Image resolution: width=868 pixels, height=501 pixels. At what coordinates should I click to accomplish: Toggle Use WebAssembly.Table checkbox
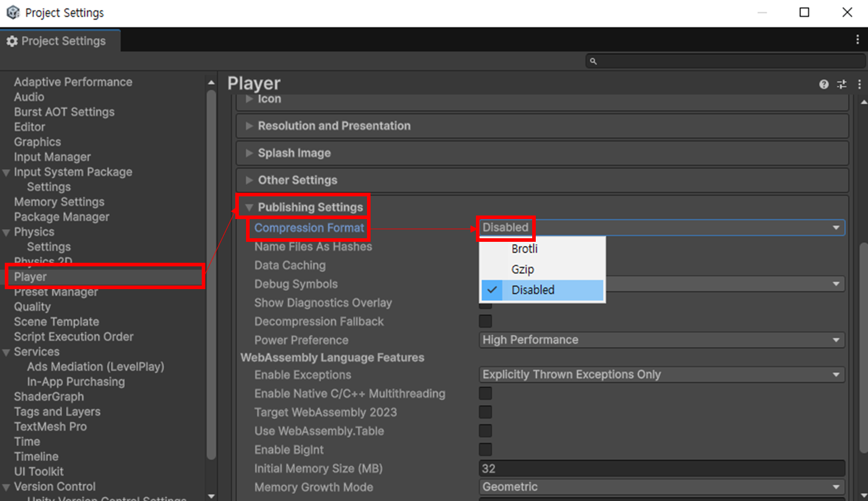(485, 431)
